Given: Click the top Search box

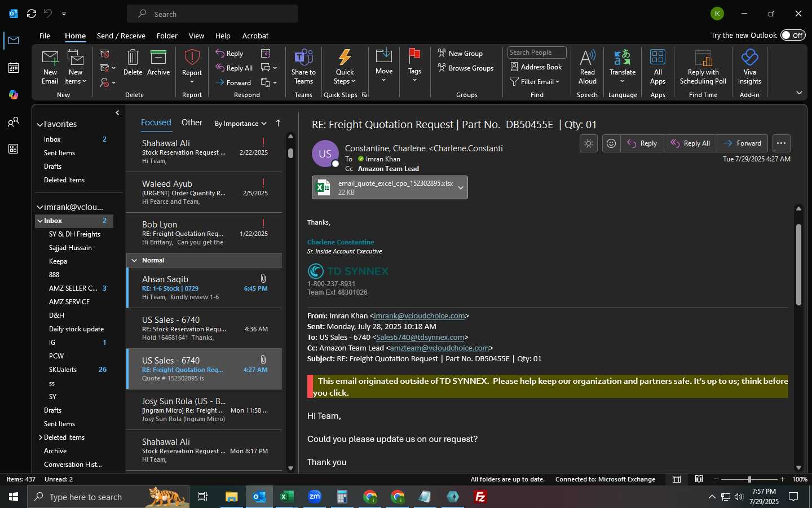Looking at the screenshot, I should (212, 14).
